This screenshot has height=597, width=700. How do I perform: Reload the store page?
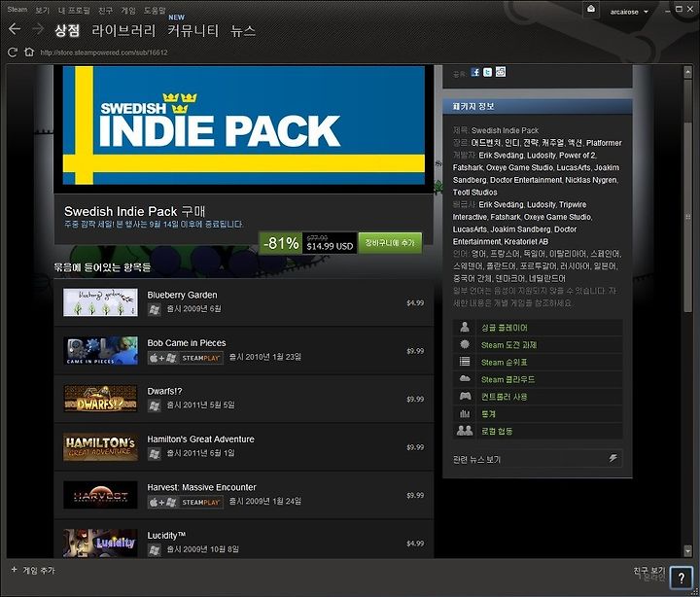[x=13, y=53]
